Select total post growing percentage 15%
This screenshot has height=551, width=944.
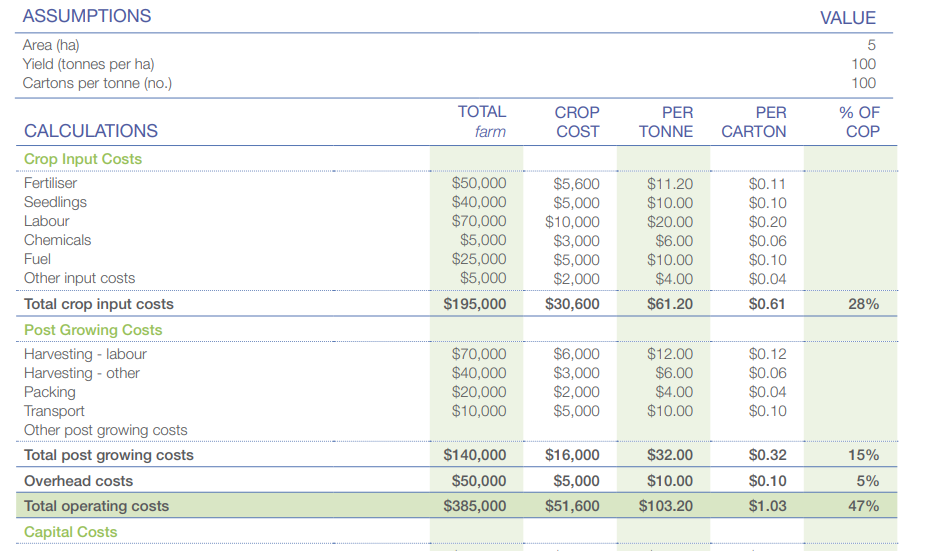pyautogui.click(x=863, y=455)
